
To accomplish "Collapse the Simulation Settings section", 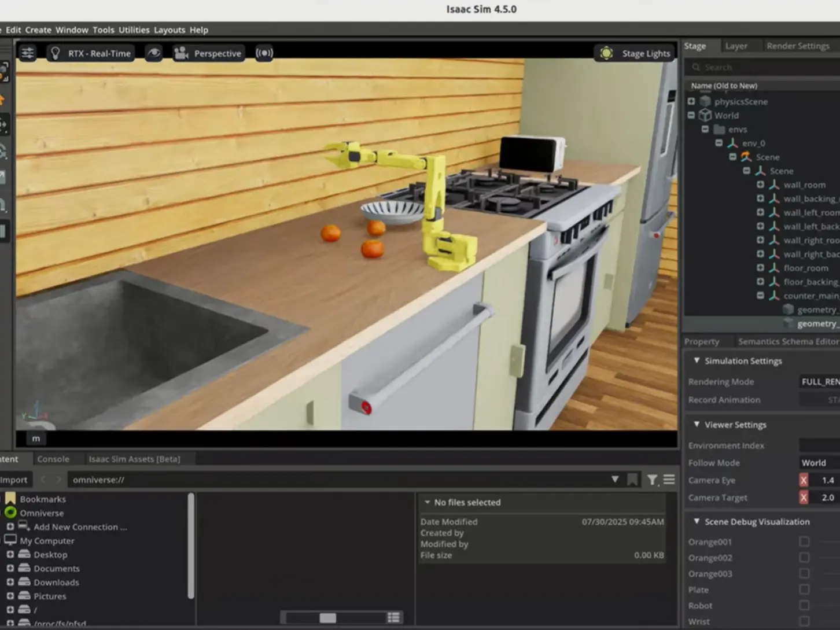I will pos(697,360).
